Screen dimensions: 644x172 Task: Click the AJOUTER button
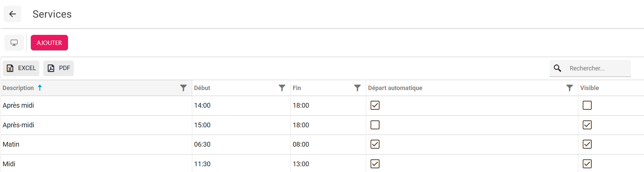coord(49,43)
